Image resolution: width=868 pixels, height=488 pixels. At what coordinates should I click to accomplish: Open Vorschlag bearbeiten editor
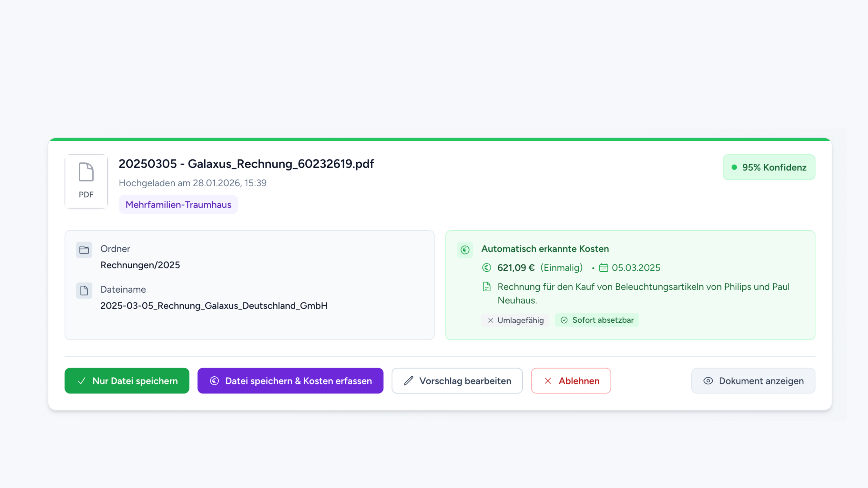(x=457, y=381)
